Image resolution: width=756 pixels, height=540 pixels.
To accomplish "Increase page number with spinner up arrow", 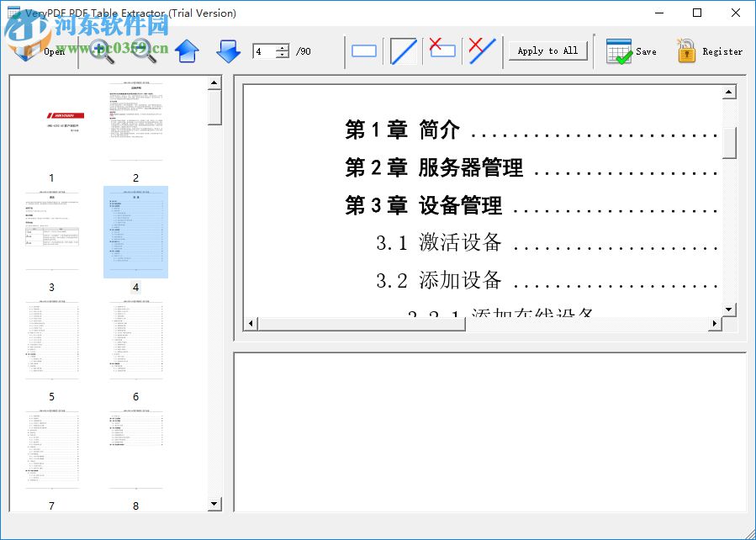I will [x=280, y=46].
